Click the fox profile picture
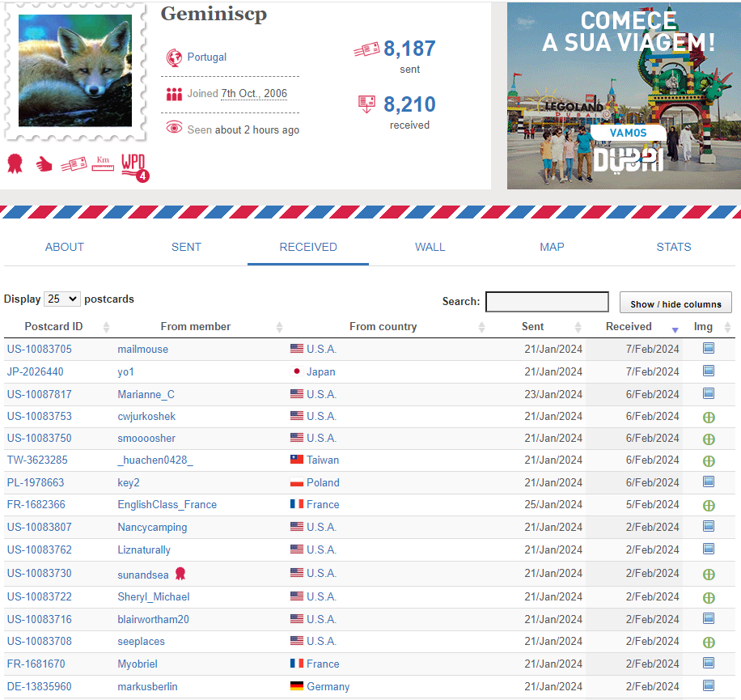 (x=75, y=70)
